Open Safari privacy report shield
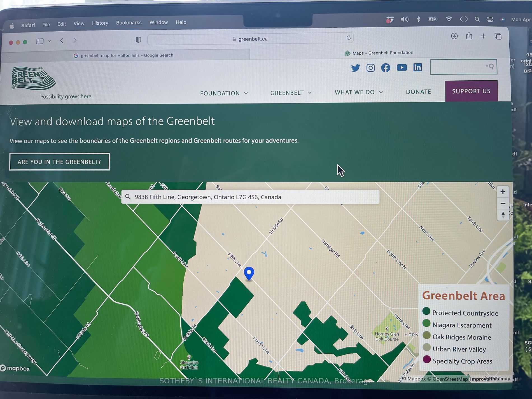Viewport: 532px width, 399px height. [x=138, y=40]
